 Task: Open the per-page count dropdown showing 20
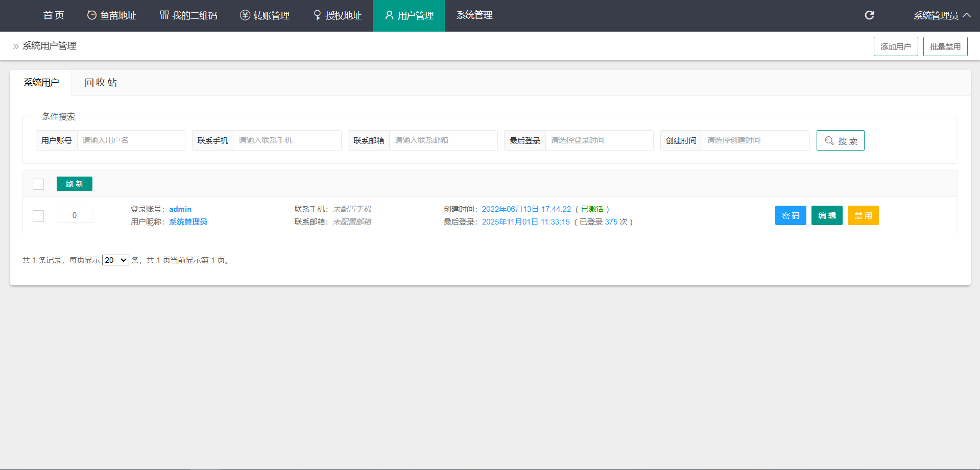(115, 260)
